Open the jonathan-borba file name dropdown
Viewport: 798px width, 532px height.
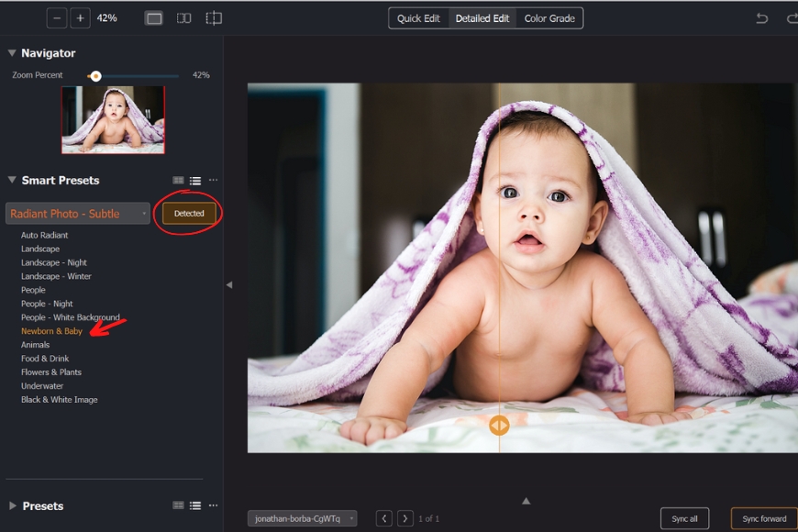303,518
